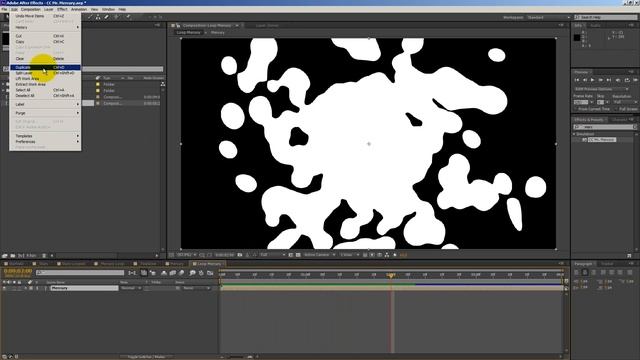640x360 pixels.
Task: Click the snapshot camera icon below the viewer
Action: 240,255
